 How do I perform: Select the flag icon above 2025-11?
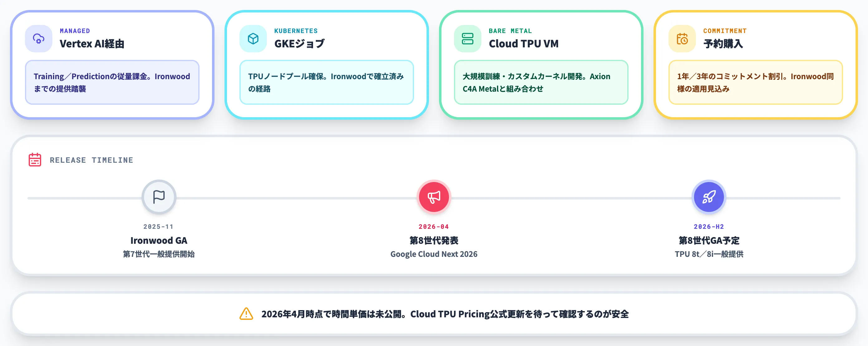tap(159, 197)
